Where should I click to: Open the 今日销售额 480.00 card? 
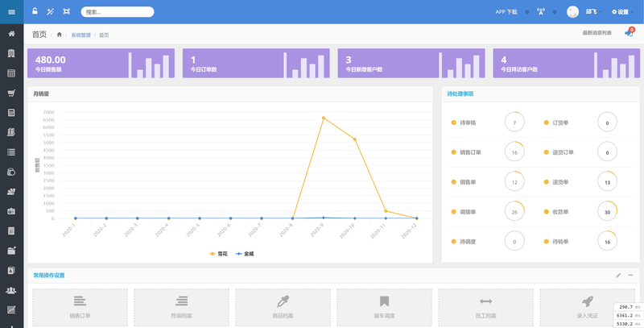(x=101, y=64)
